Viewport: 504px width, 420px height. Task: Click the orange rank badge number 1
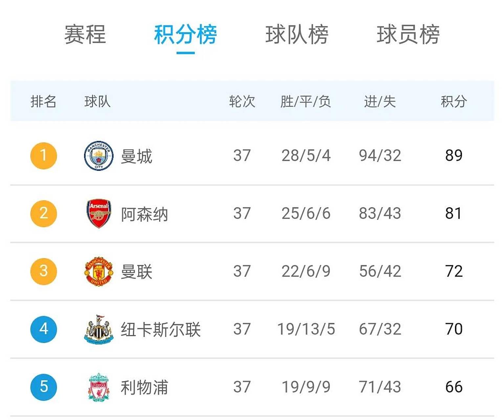[43, 155]
